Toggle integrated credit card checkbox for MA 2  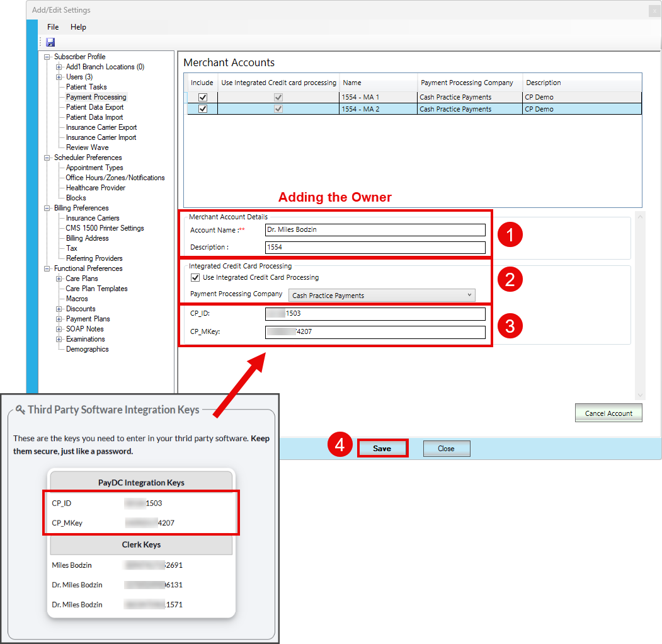click(x=278, y=109)
